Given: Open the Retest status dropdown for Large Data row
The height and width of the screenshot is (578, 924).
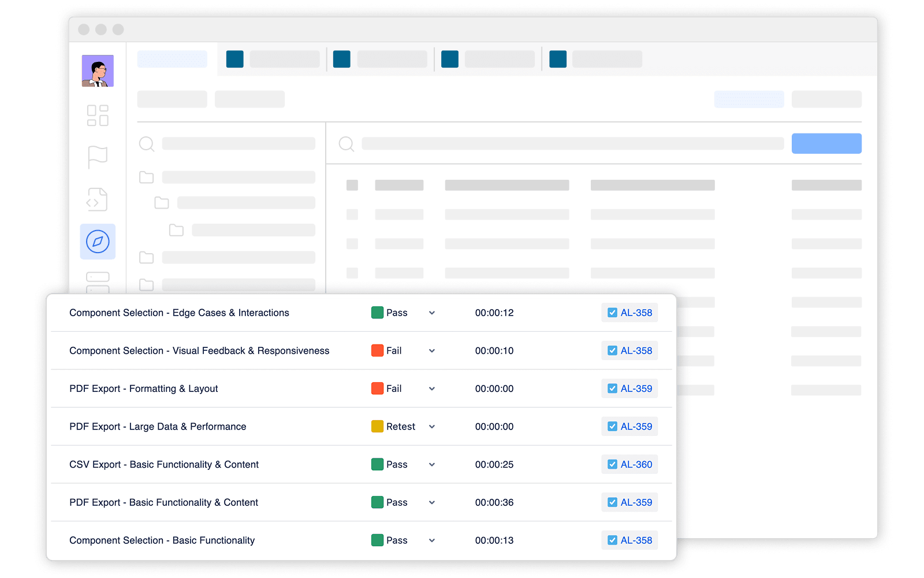Looking at the screenshot, I should click(x=431, y=426).
